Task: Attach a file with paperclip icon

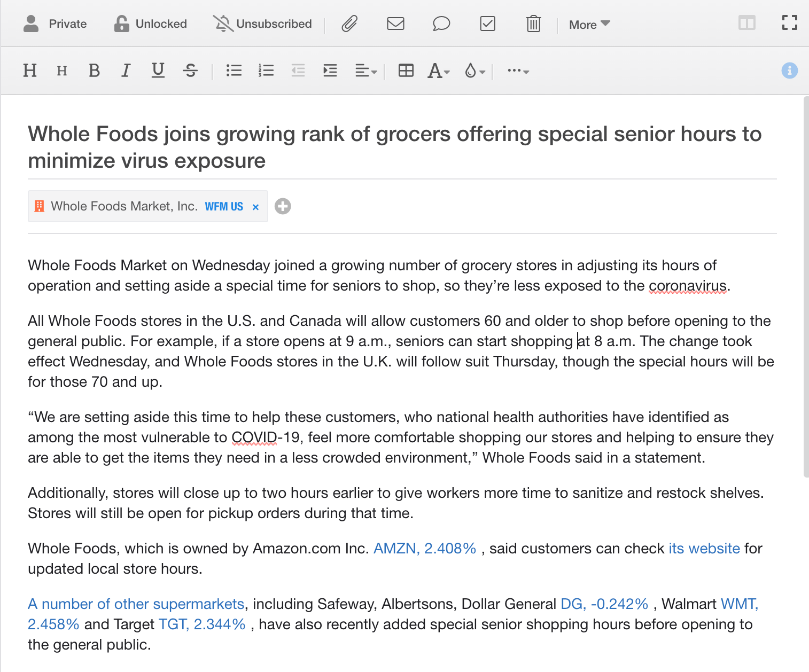Action: pyautogui.click(x=349, y=24)
